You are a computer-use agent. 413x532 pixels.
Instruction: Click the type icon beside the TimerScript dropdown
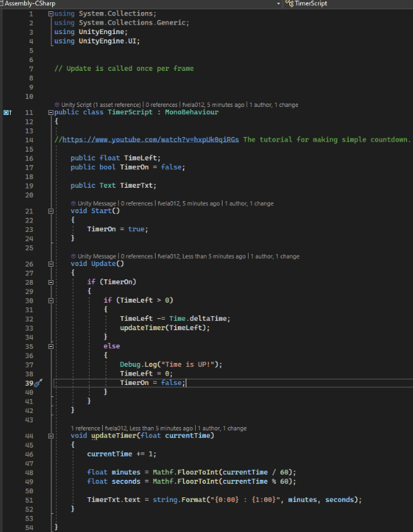click(x=289, y=3)
